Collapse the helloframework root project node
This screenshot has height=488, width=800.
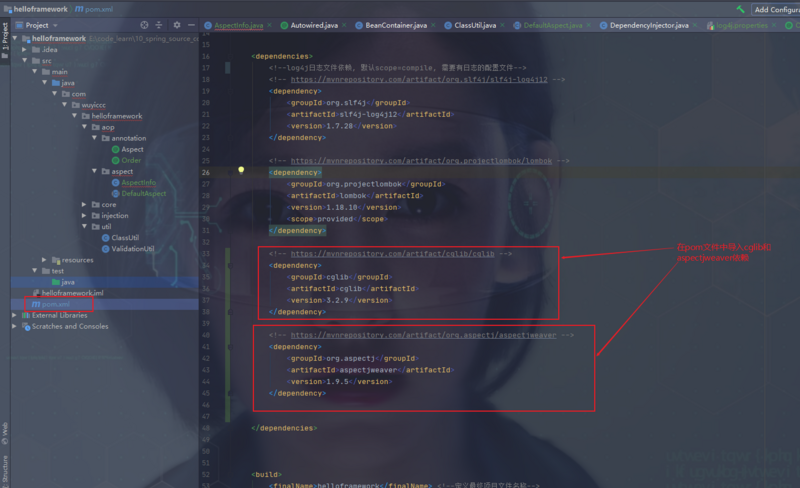pos(15,38)
